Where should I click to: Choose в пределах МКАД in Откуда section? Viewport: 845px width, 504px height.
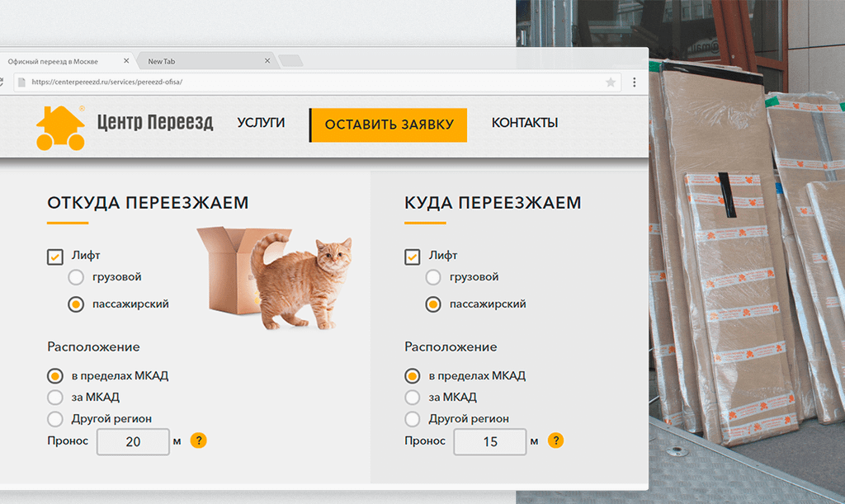[x=55, y=376]
